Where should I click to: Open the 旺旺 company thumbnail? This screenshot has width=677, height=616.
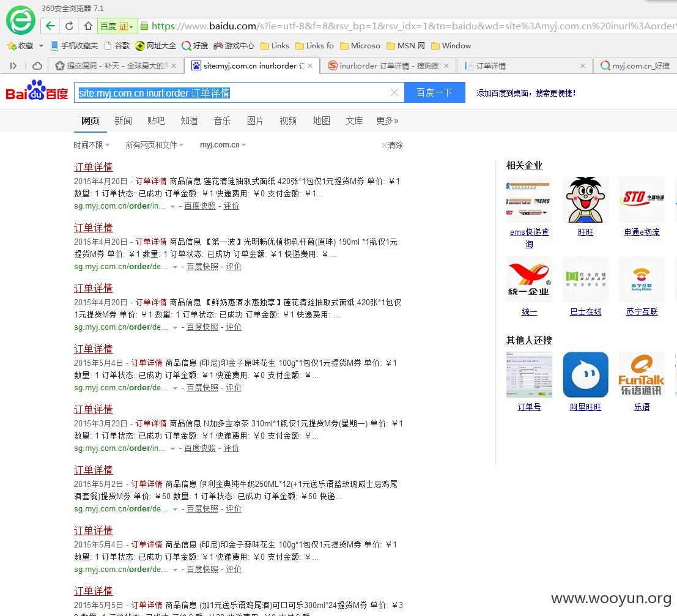[585, 199]
